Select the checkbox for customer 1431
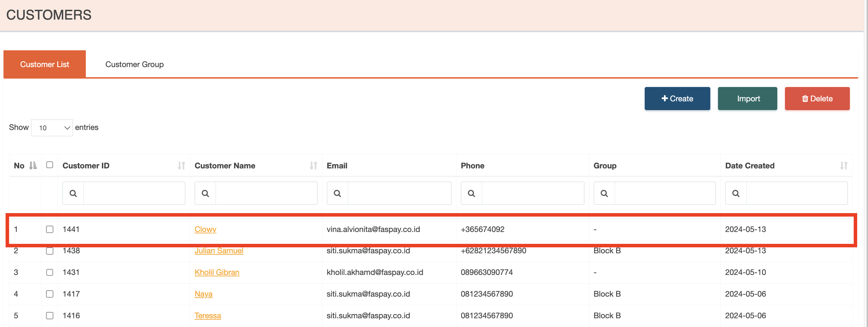Viewport: 868px width, 327px height. click(50, 272)
